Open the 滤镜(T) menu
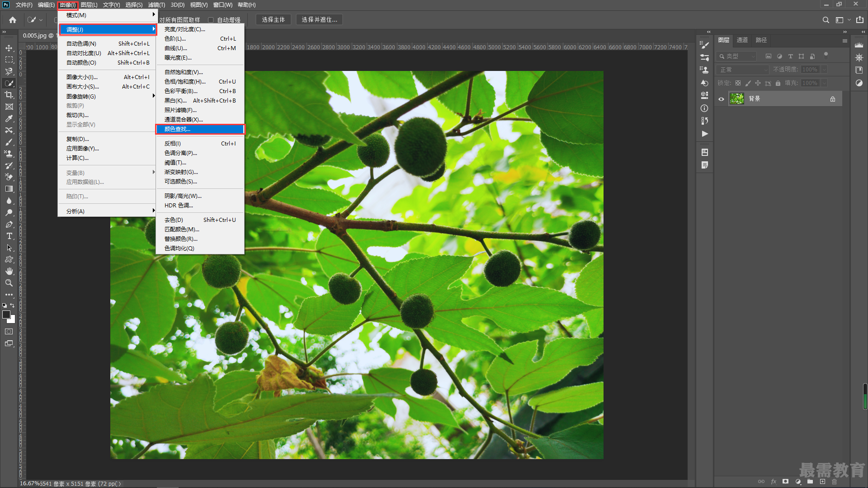Screen dimensions: 868x488 pyautogui.click(x=156, y=5)
